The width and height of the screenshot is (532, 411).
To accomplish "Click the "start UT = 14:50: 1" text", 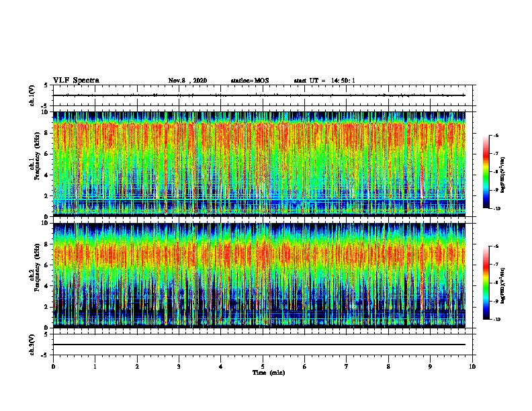I will click(324, 81).
